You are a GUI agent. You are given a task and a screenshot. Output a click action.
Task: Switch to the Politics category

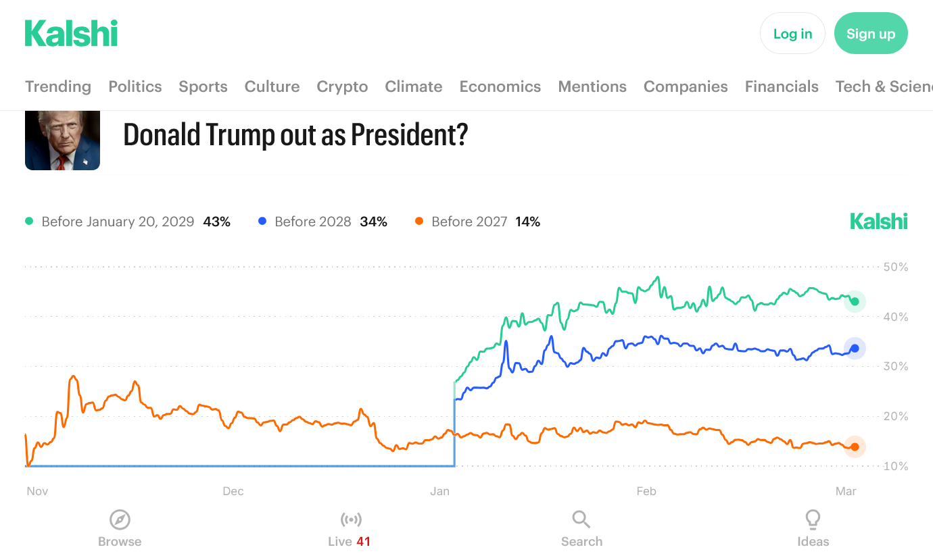click(135, 86)
